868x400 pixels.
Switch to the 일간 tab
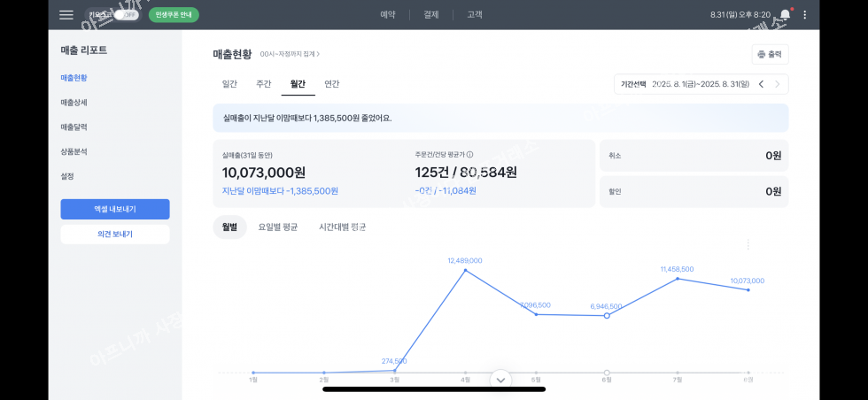229,84
